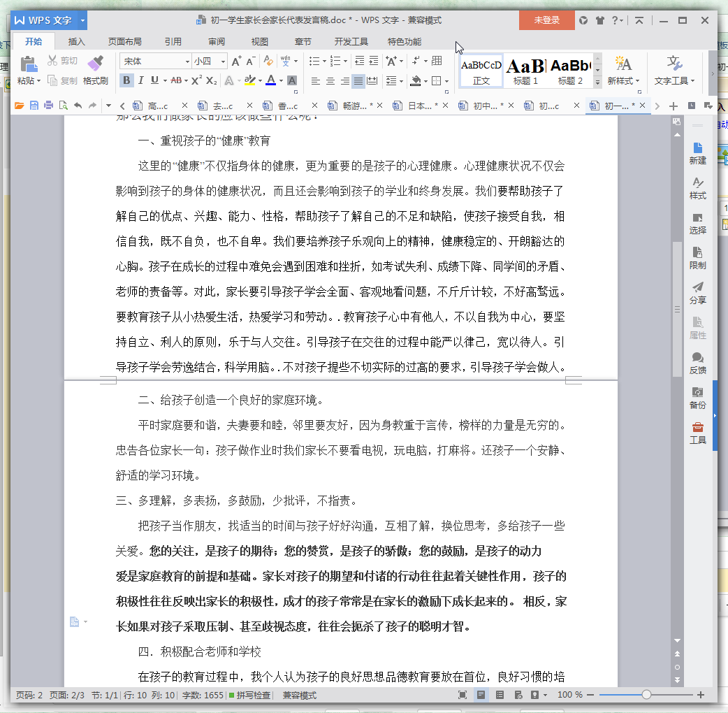The height and width of the screenshot is (713, 728).
Task: Switch to full screen view in status bar
Action: (x=463, y=695)
